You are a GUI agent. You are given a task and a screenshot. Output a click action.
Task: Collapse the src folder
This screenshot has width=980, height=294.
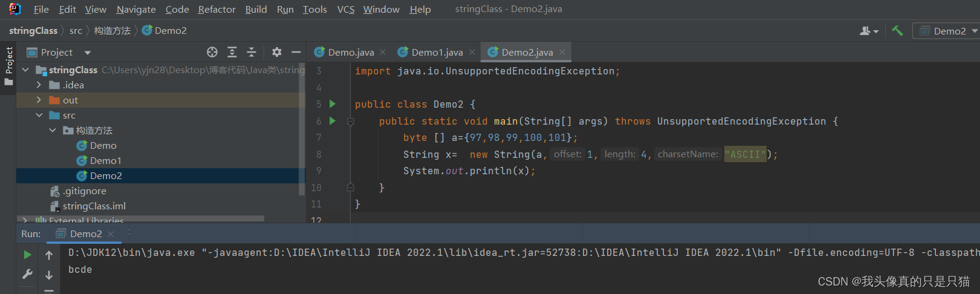pos(39,115)
